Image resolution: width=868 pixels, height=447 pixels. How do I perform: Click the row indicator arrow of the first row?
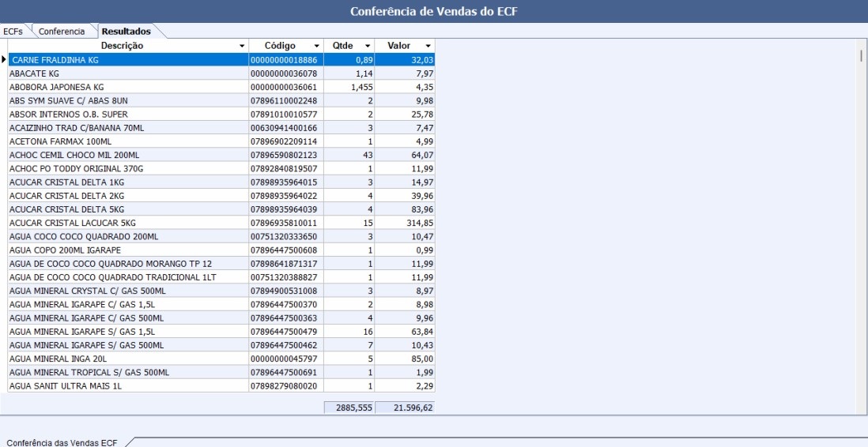pyautogui.click(x=4, y=60)
